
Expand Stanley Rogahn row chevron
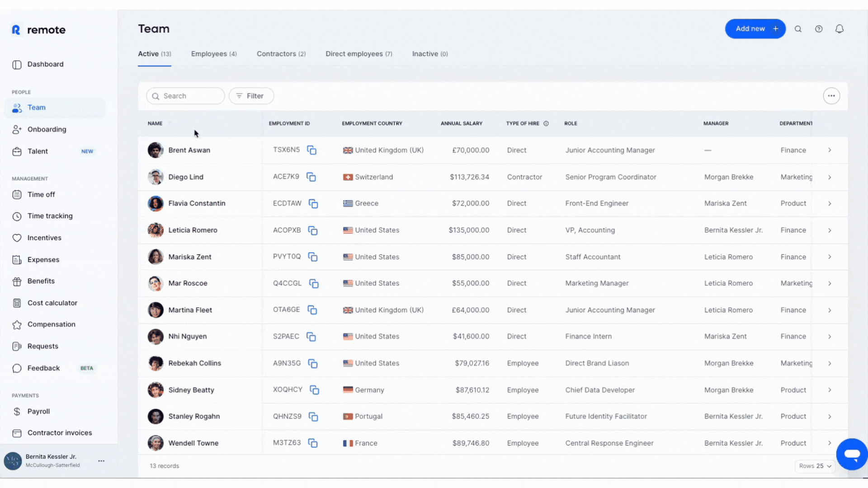click(830, 417)
